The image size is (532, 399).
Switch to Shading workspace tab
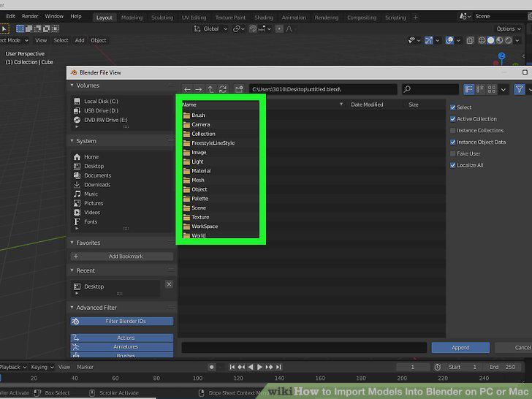click(x=264, y=18)
